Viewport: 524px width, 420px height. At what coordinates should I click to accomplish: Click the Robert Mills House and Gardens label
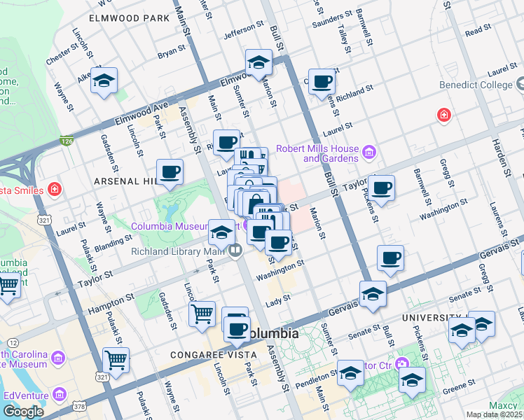pos(317,153)
